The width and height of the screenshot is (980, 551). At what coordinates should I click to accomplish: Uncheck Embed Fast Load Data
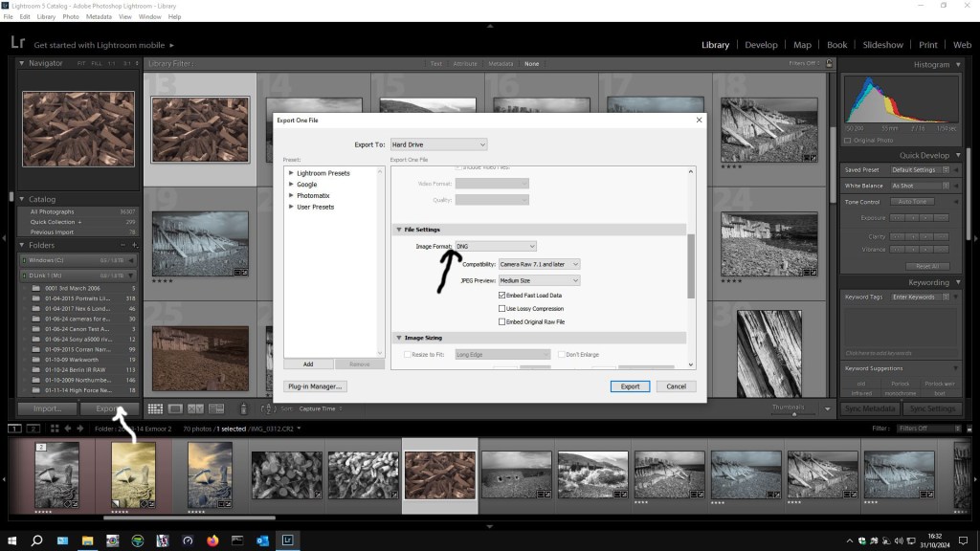tap(502, 296)
